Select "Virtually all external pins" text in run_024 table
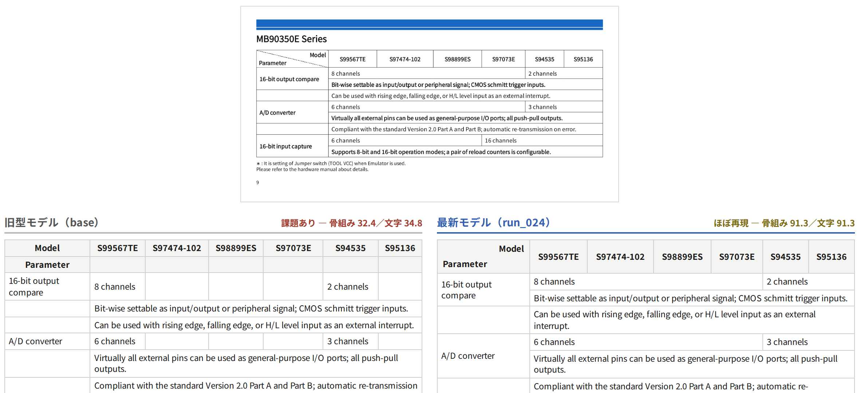This screenshot has height=393, width=868. point(686,364)
